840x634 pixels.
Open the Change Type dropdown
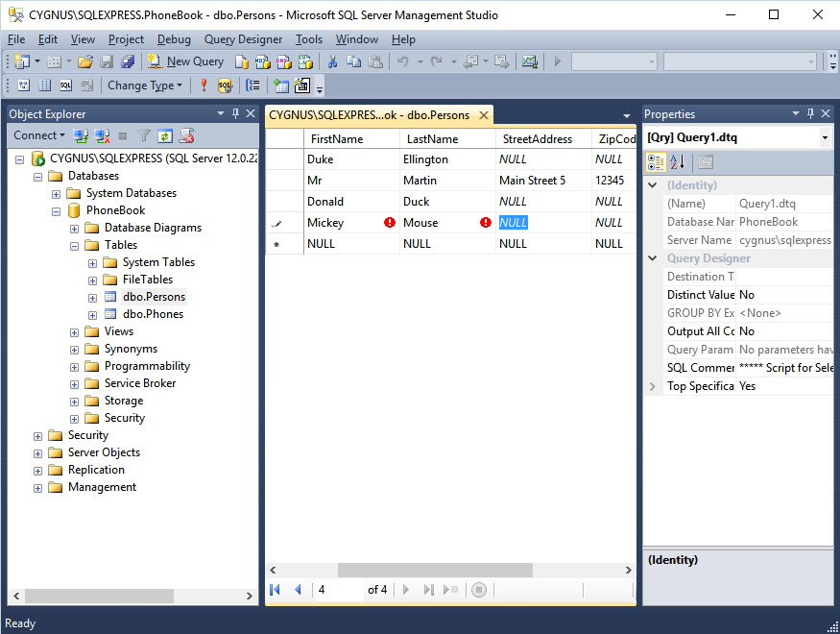145,85
